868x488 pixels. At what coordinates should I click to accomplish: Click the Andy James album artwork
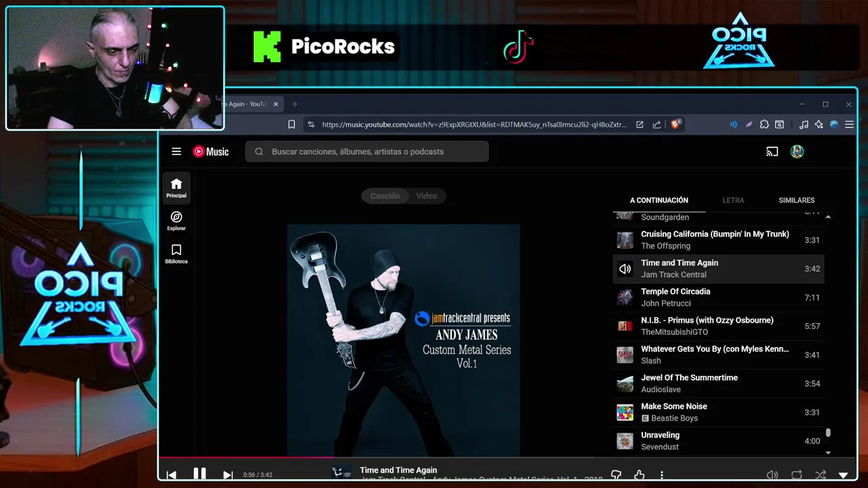click(403, 340)
